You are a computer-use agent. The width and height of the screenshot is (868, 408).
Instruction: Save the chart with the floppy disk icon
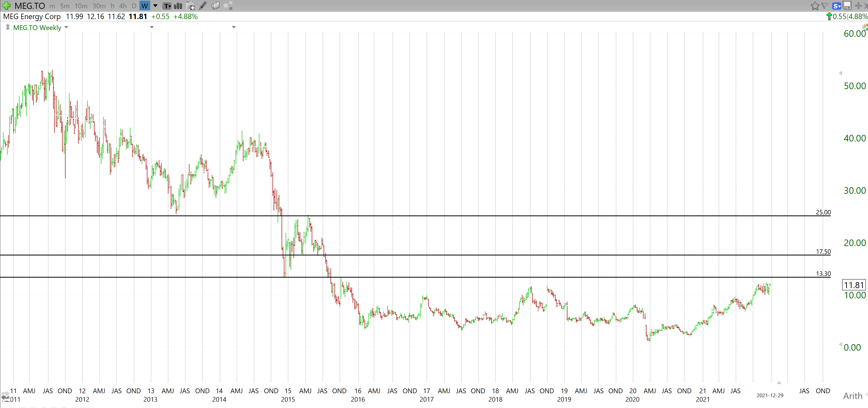(x=848, y=6)
